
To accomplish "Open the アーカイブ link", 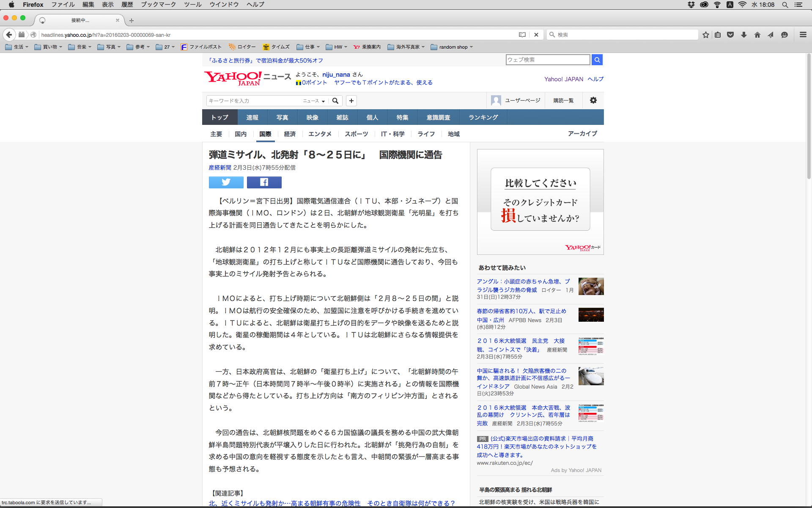I will tap(582, 133).
